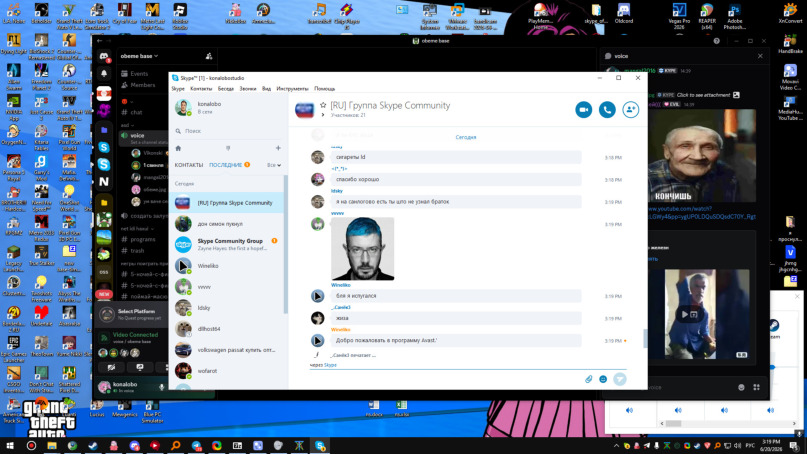This screenshot has height=454, width=807.
Task: Start a voice call in Skype group
Action: [607, 110]
